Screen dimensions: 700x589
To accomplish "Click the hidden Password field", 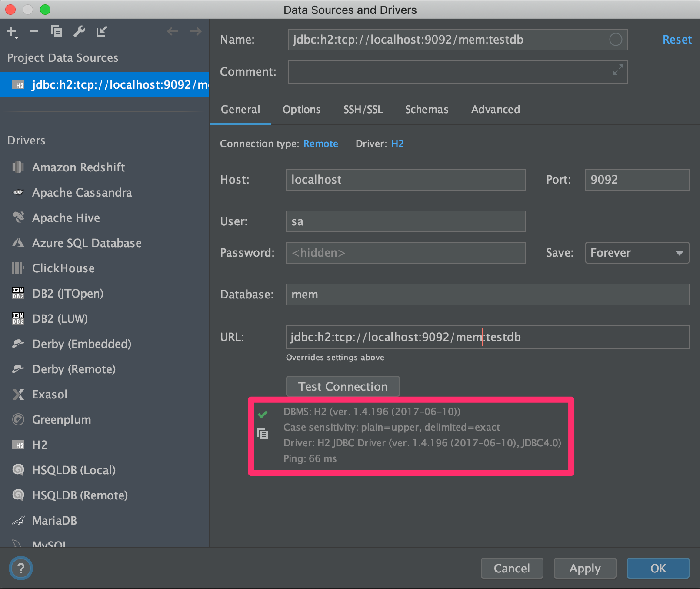I will click(x=406, y=253).
